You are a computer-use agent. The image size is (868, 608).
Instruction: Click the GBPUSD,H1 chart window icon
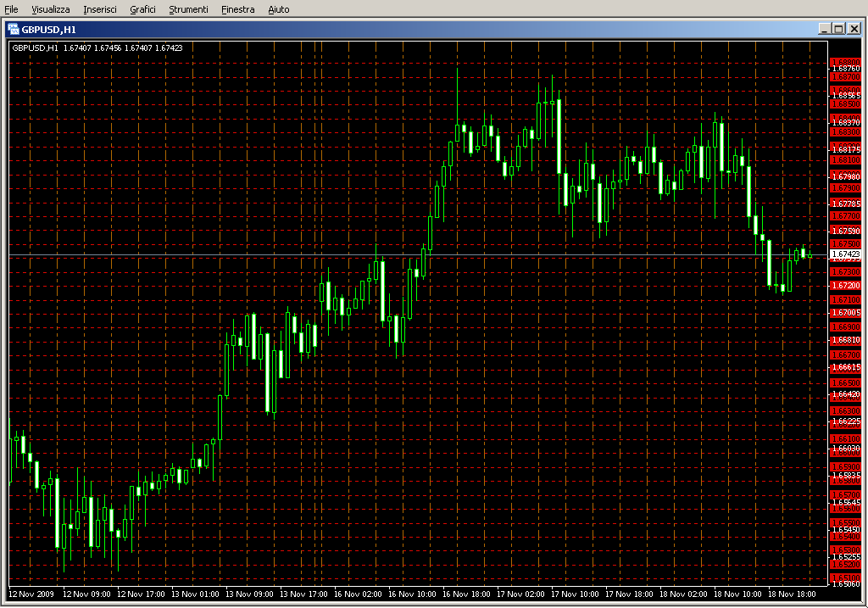coord(13,29)
